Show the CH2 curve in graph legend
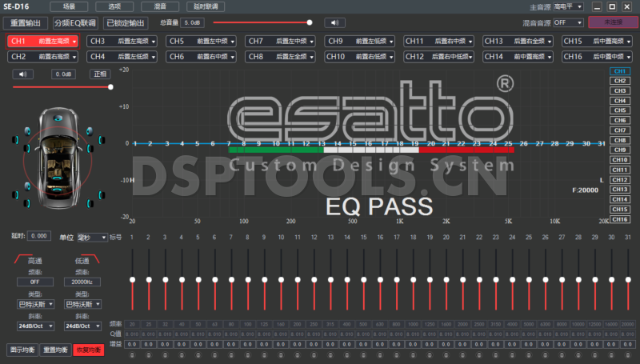 (x=619, y=81)
